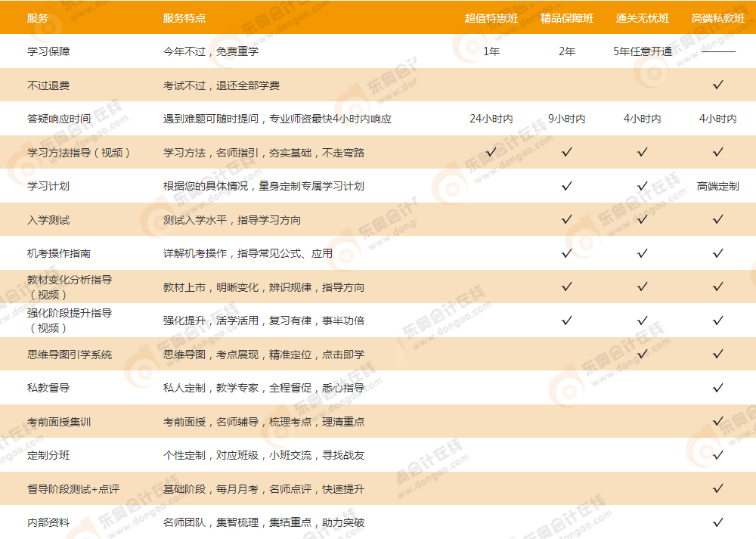Viewport: 756px width, 539px height.
Task: Click the 答疑响应时间 row label
Action: click(61, 118)
